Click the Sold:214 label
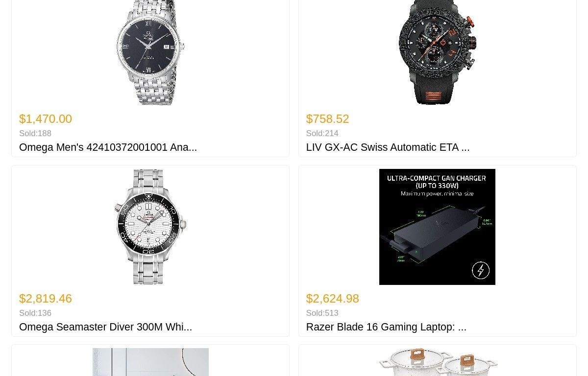The width and height of the screenshot is (588, 376). point(322,134)
